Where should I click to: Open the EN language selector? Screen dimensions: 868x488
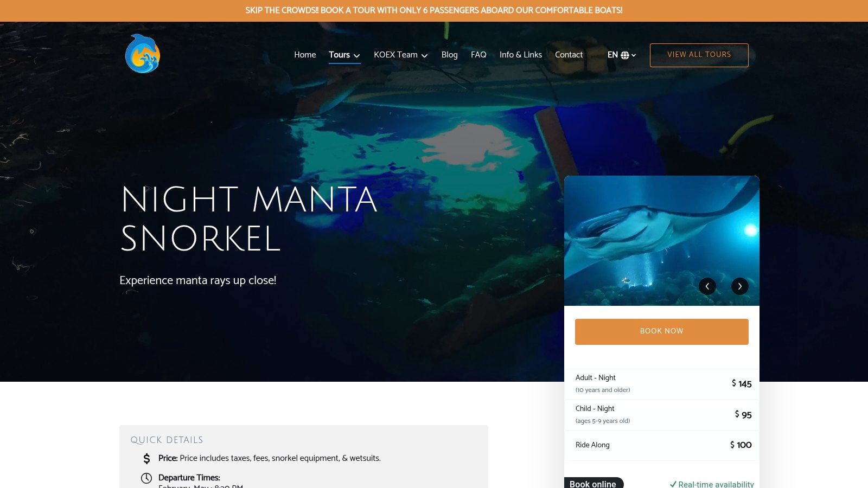(622, 55)
